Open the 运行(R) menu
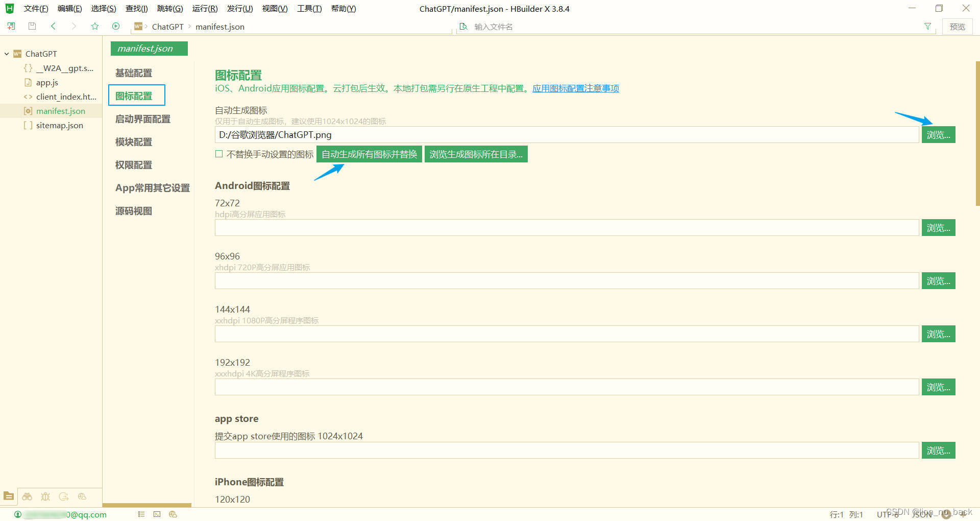980x521 pixels. 205,9
